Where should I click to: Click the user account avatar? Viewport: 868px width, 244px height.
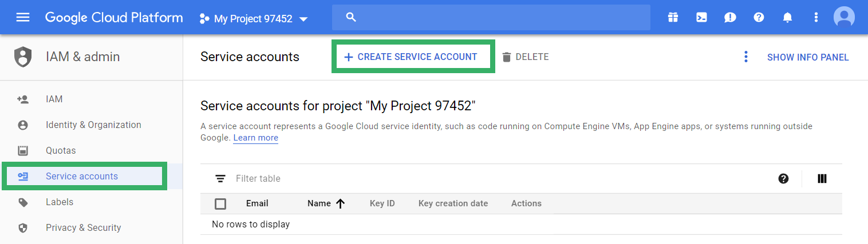click(844, 17)
